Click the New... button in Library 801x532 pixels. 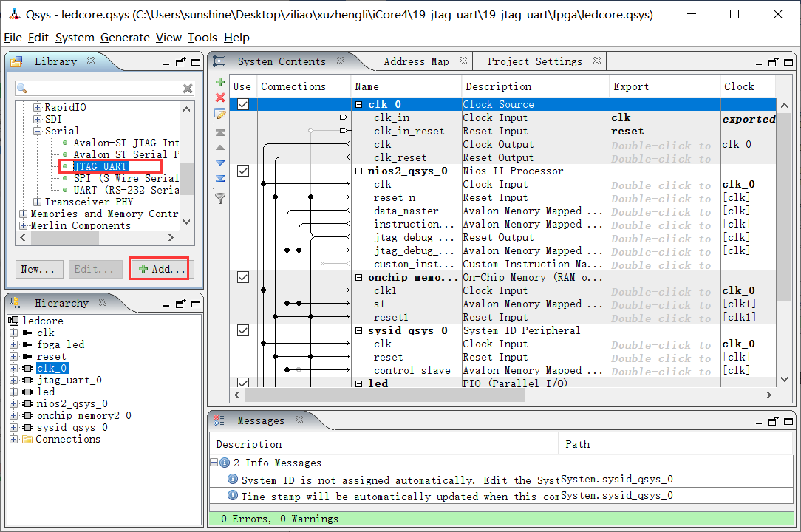(x=38, y=269)
